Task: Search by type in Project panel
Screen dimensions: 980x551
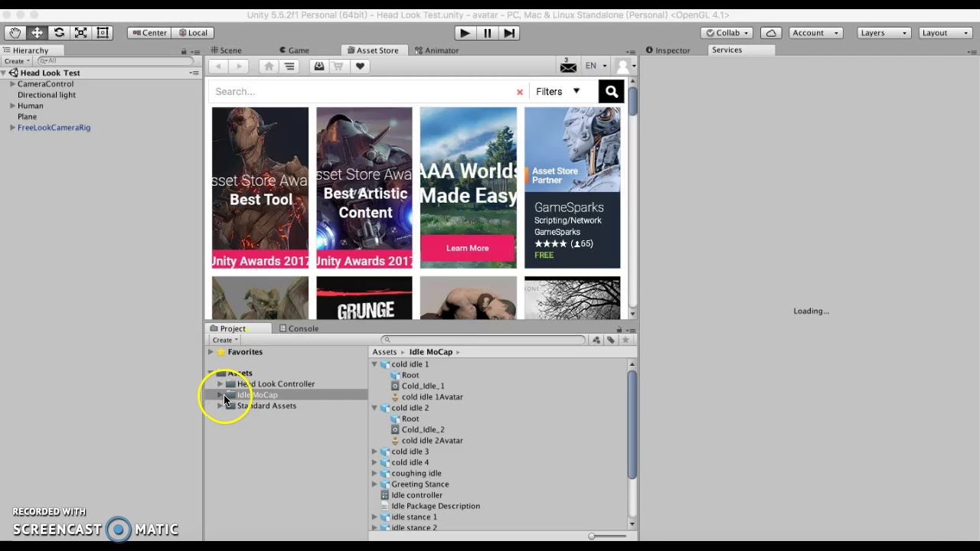Action: (596, 340)
